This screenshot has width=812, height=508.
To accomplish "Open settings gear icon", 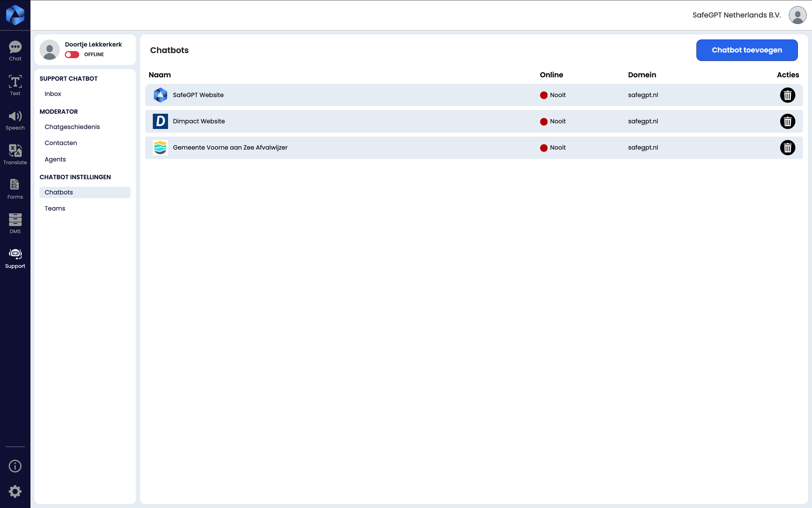I will click(15, 491).
